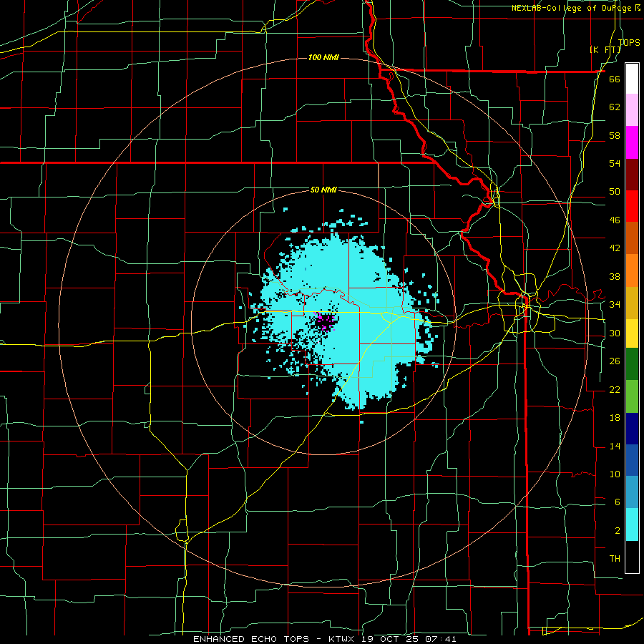Click the legend label 46
644x644 pixels.
click(x=615, y=220)
